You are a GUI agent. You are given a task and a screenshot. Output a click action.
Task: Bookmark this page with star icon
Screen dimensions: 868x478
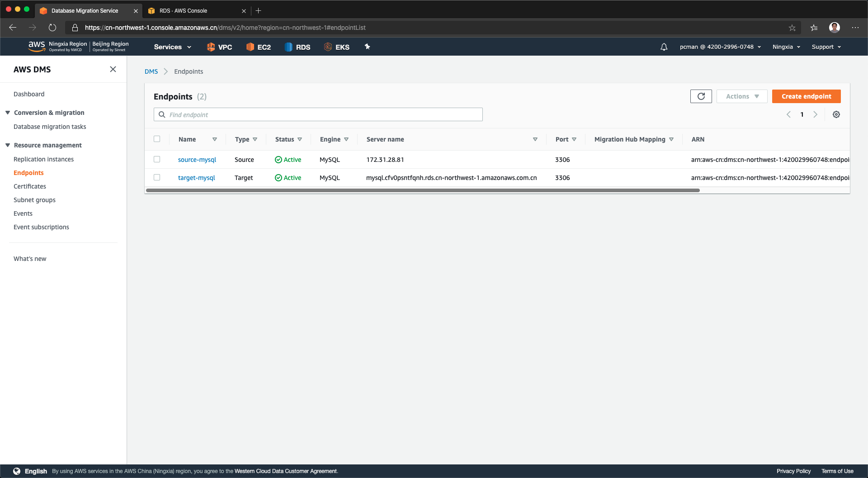792,28
